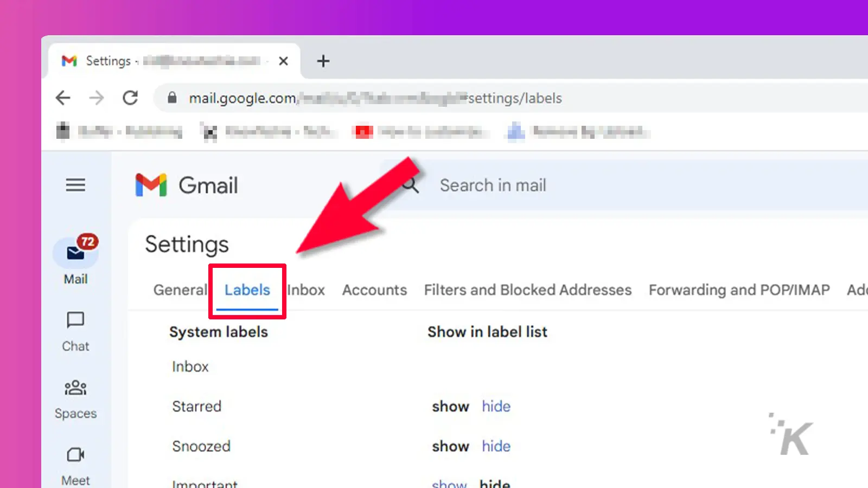
Task: Click the Settings page heading
Action: 187,245
